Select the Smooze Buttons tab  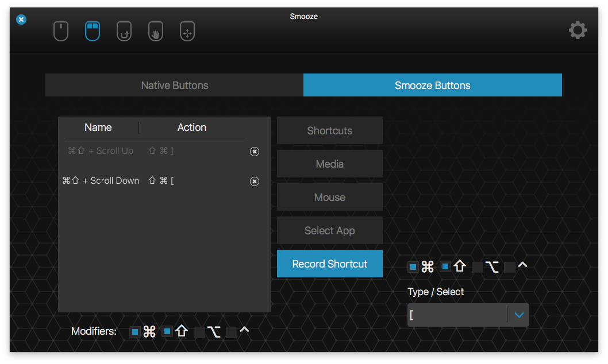[x=432, y=86]
